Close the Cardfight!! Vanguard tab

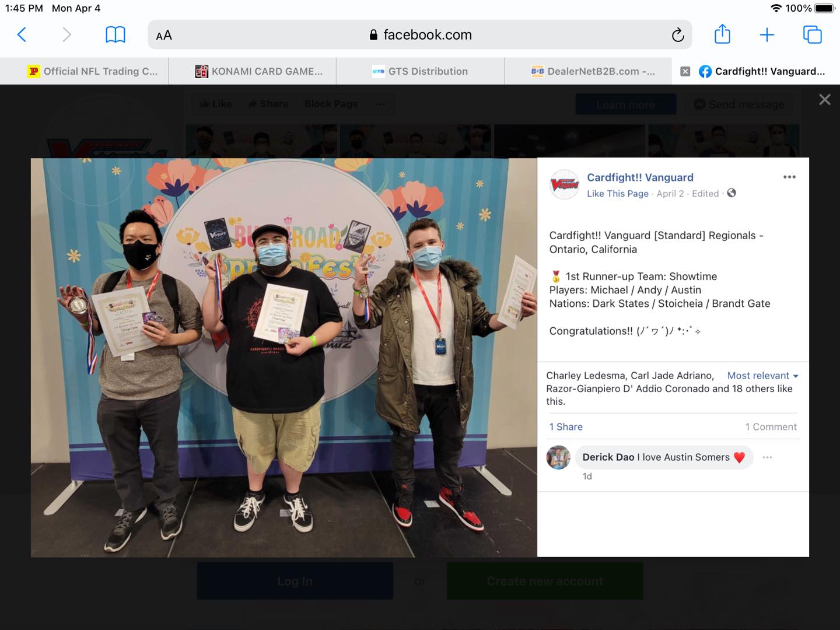coord(685,71)
